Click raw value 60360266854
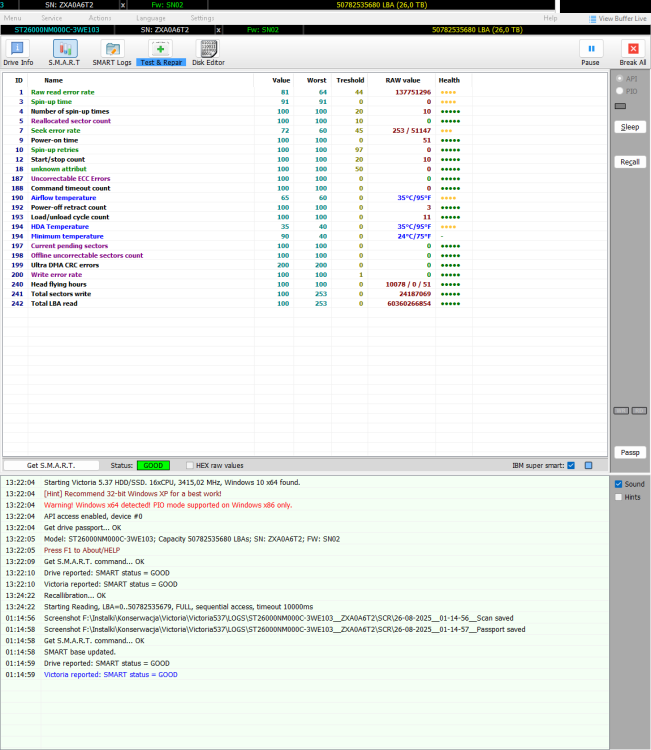Viewport: 651px width, 750px height. click(x=409, y=303)
